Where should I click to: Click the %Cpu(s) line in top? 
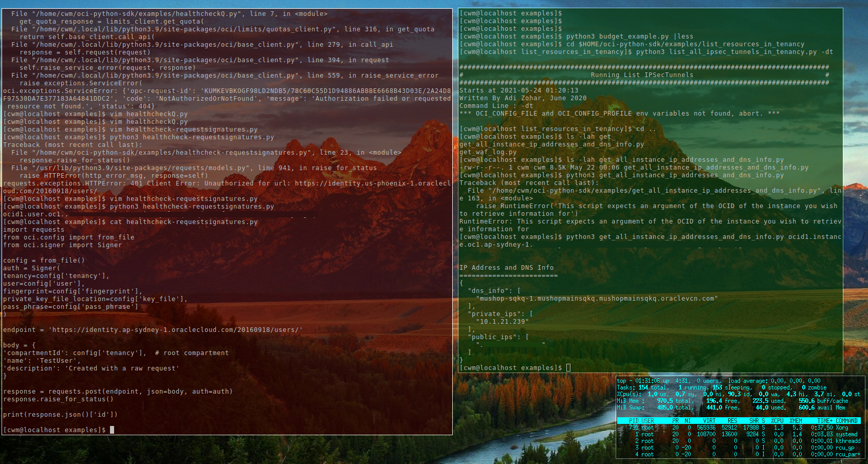738,394
